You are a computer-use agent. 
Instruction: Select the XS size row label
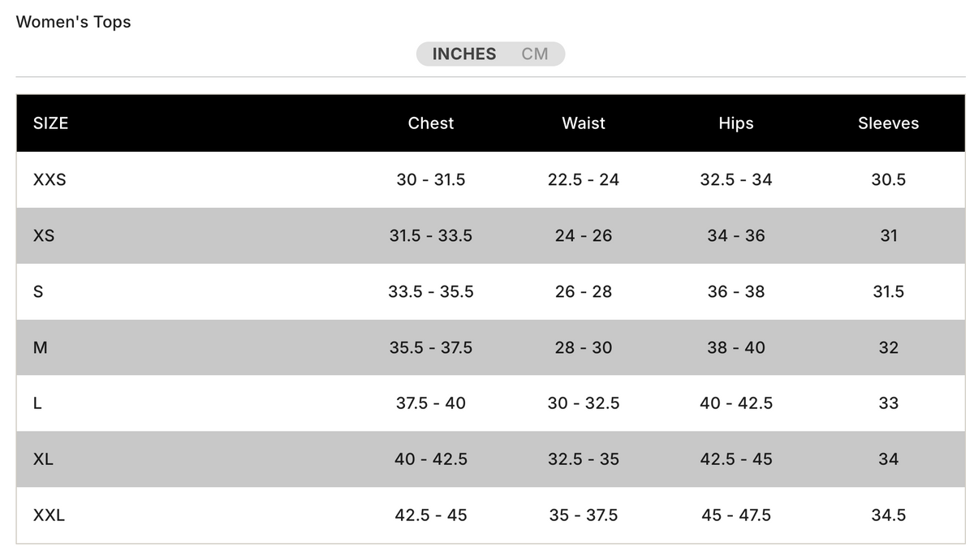[44, 235]
